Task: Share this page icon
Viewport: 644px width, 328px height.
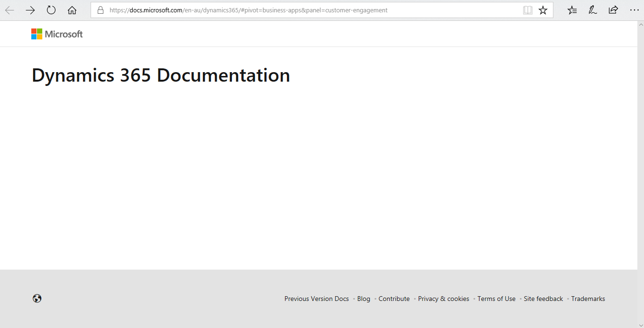Action: point(613,10)
